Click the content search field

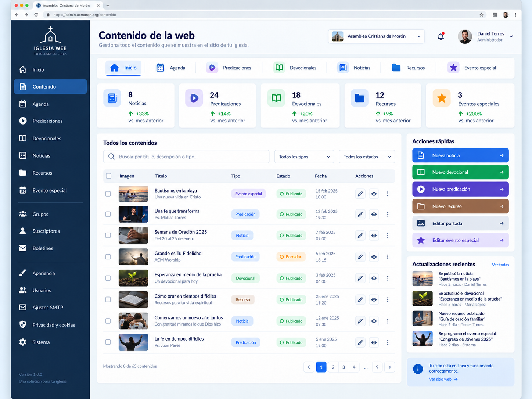[x=186, y=157]
